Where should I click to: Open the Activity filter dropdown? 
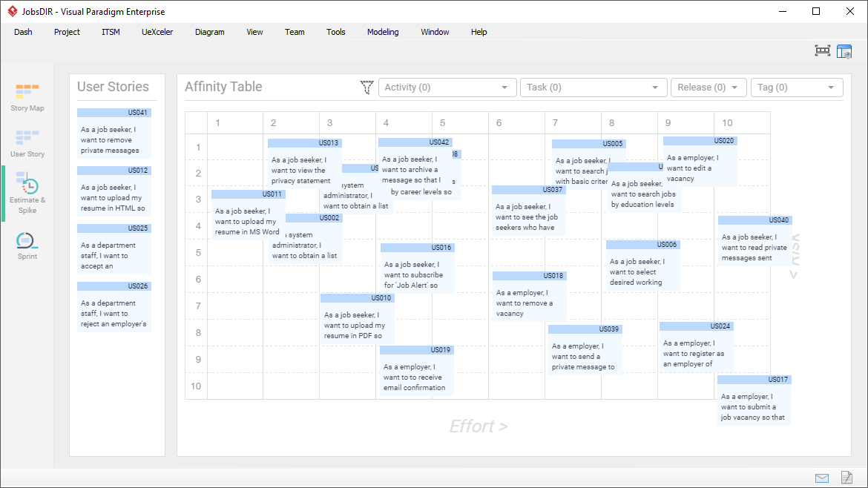pos(447,87)
